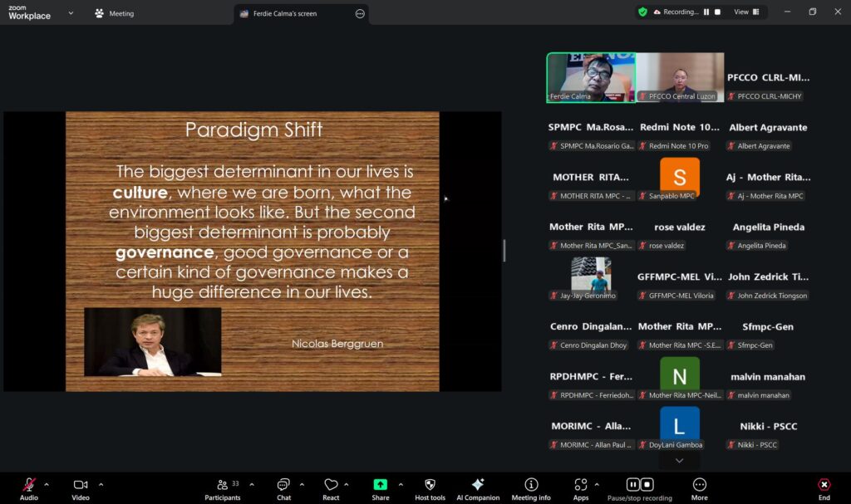Viewport: 851px width, 504px height.
Task: Click the green Share screen icon
Action: click(x=380, y=485)
